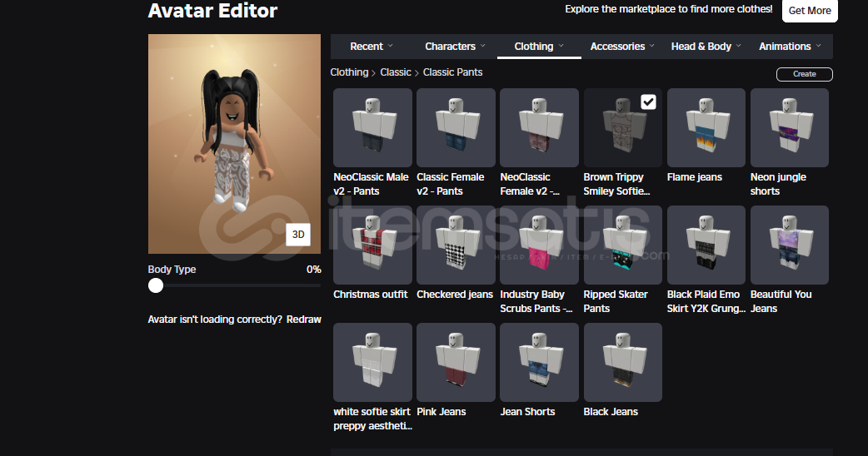This screenshot has width=868, height=456.
Task: Expand the Animations dropdown chevron
Action: pyautogui.click(x=818, y=46)
